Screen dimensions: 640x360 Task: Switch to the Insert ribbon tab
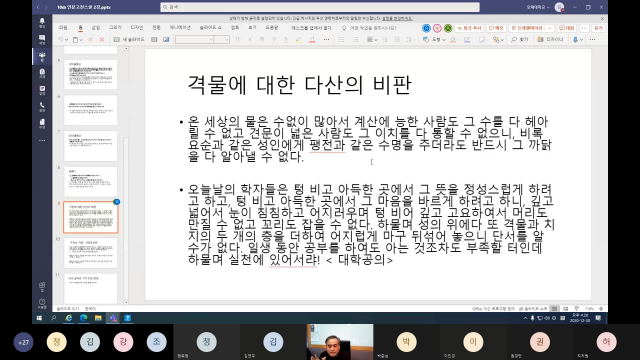(x=96, y=28)
